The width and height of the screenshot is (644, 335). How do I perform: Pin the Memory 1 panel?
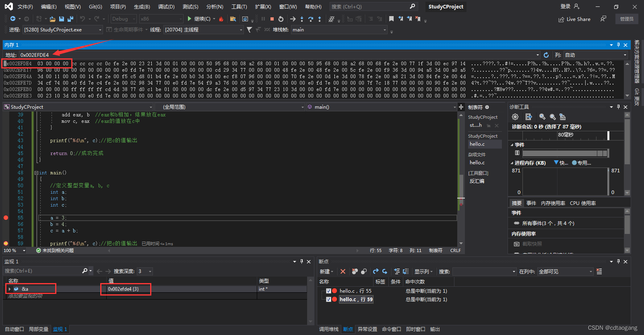618,45
